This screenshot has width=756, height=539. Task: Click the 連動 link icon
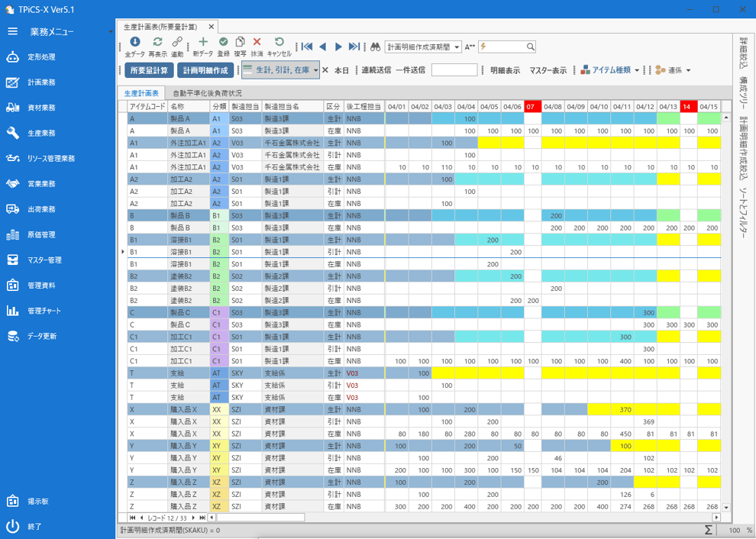click(177, 43)
